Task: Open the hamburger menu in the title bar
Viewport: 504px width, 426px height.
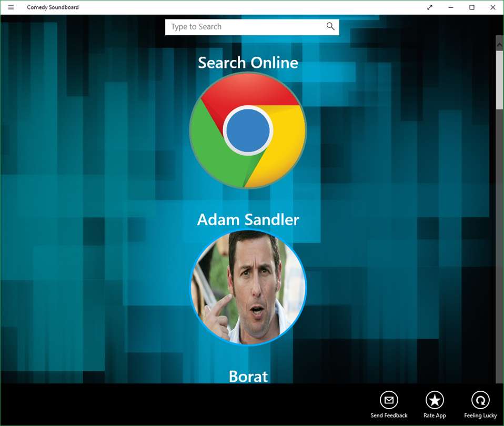Action: [x=11, y=7]
